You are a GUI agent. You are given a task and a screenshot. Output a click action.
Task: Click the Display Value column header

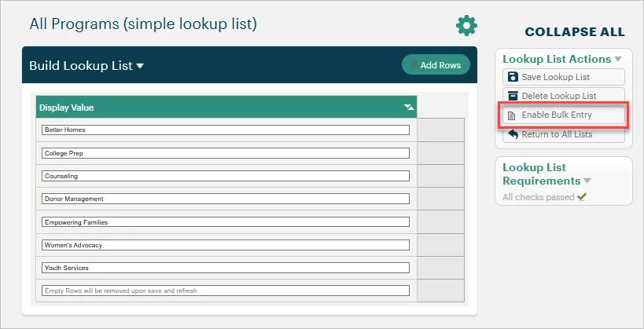coord(226,107)
